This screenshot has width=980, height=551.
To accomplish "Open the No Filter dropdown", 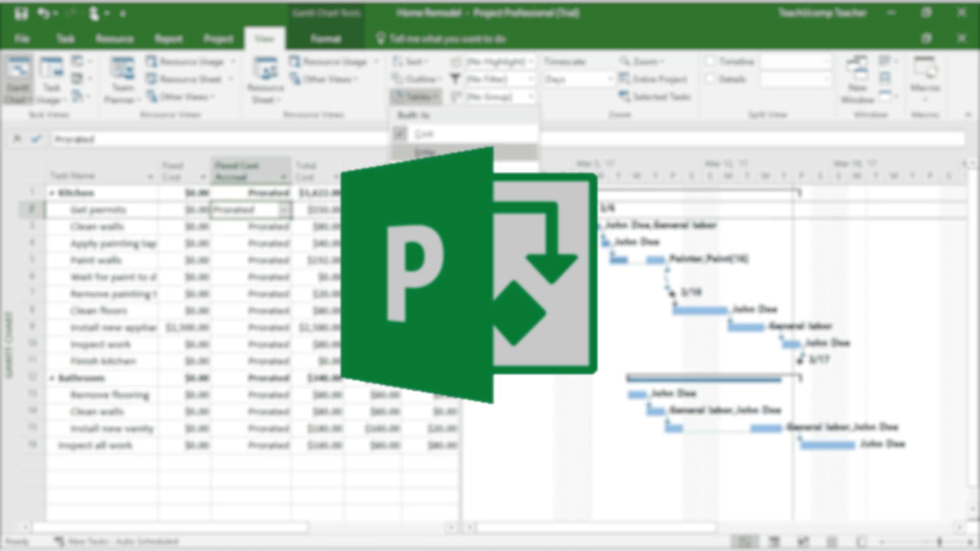I will pyautogui.click(x=531, y=79).
